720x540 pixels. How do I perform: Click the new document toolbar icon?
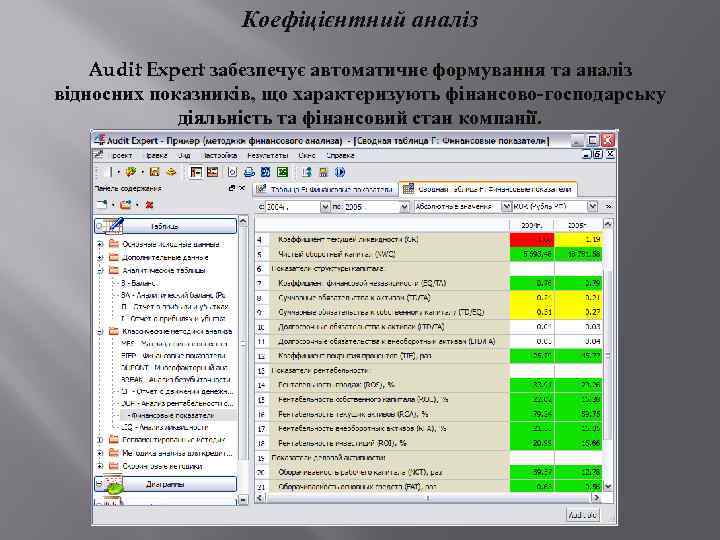[108, 172]
